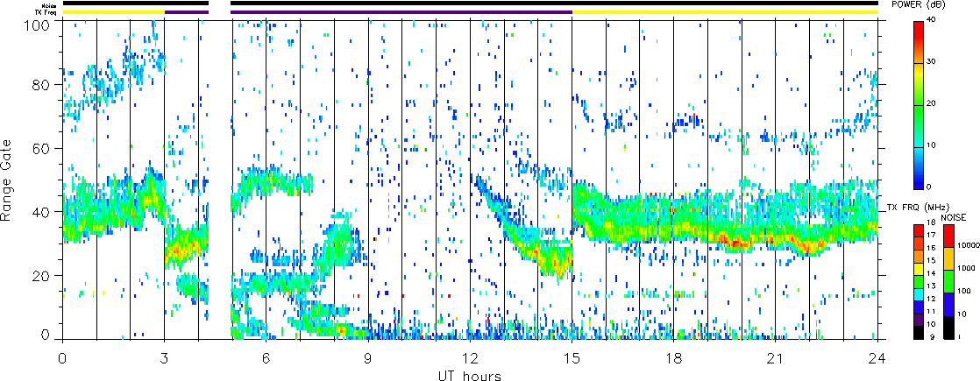Click the small 'Noise' label above the plot
This screenshot has height=381, width=980.
coord(50,4)
